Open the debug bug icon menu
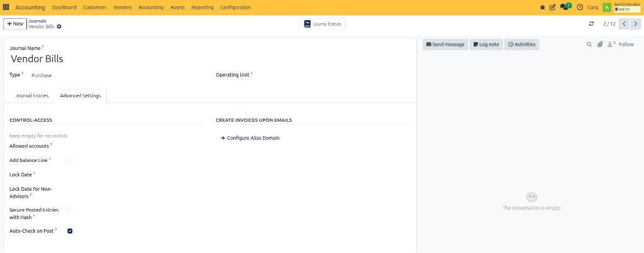Viewport: 644px width, 253px height. click(x=543, y=8)
